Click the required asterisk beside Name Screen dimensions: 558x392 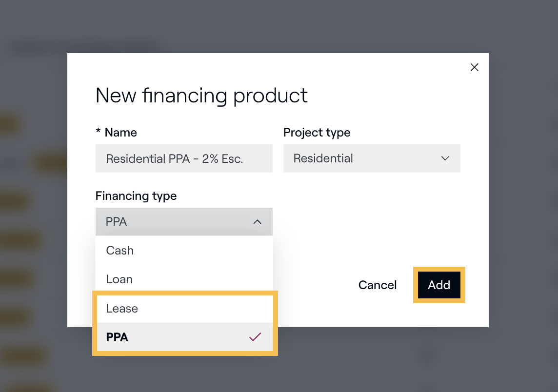click(98, 133)
